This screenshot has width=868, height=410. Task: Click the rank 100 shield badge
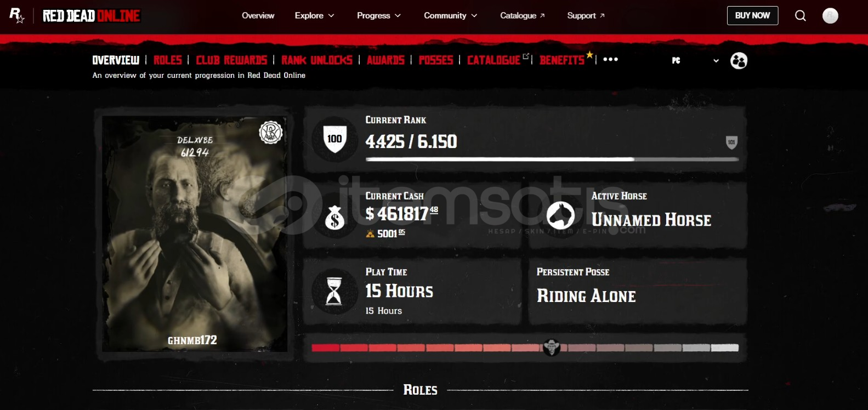(334, 139)
